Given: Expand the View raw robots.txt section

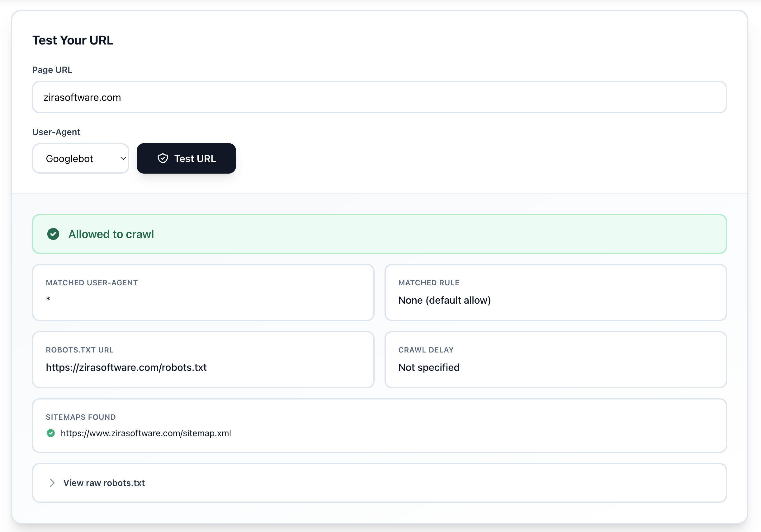Looking at the screenshot, I should pos(104,483).
